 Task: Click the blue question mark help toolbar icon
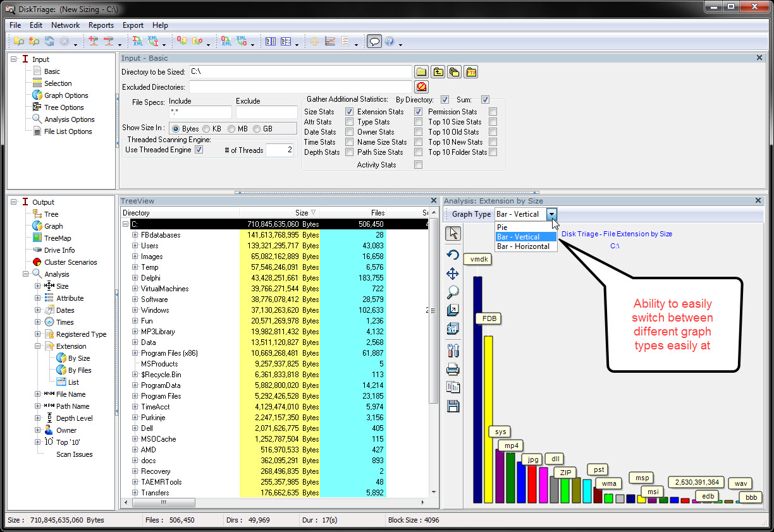pos(390,42)
